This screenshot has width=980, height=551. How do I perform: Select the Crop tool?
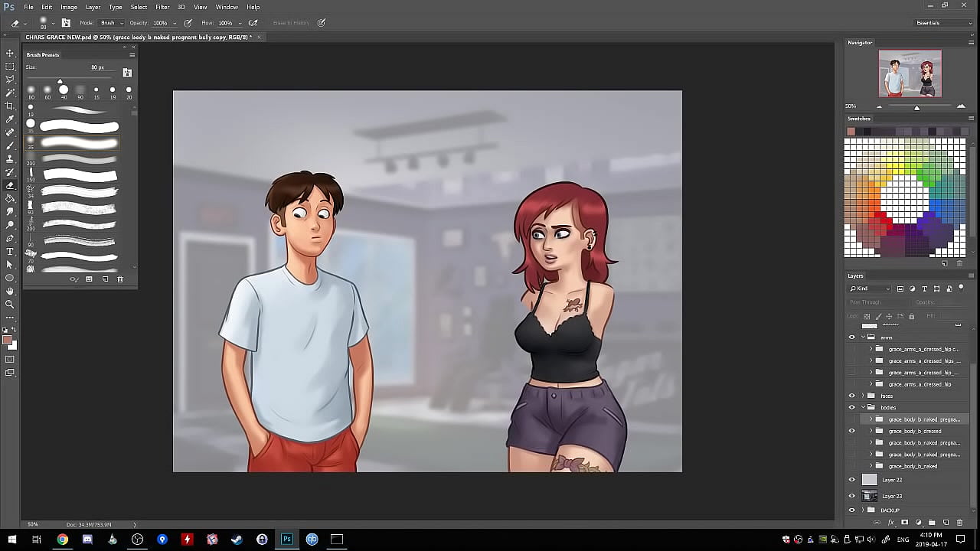pos(10,106)
